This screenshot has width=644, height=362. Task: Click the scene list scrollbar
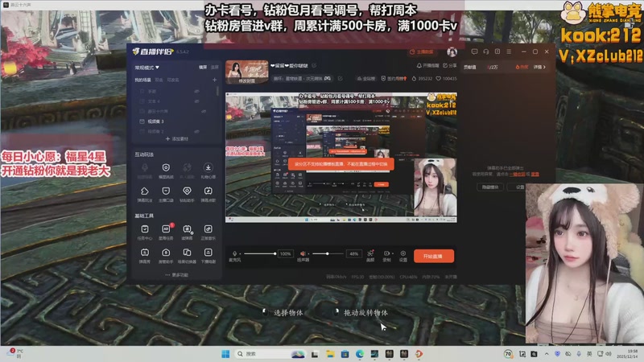point(217,91)
